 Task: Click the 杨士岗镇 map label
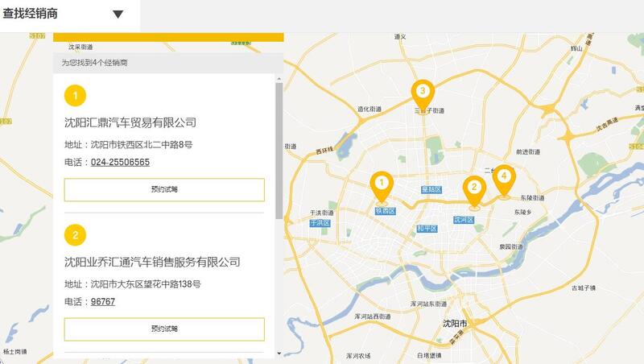[x=15, y=352]
